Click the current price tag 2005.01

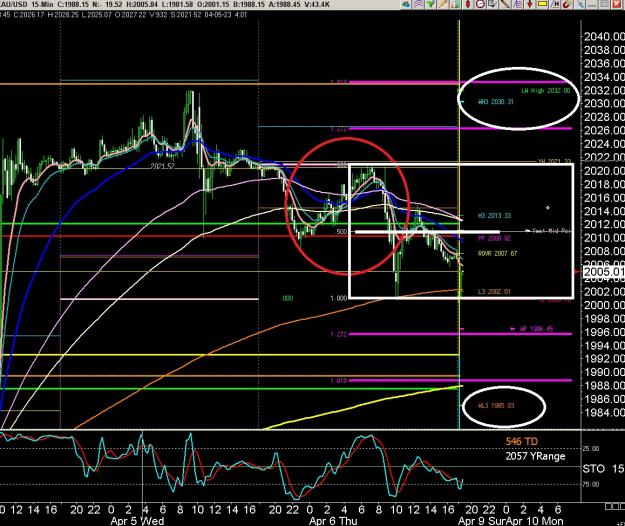point(603,272)
